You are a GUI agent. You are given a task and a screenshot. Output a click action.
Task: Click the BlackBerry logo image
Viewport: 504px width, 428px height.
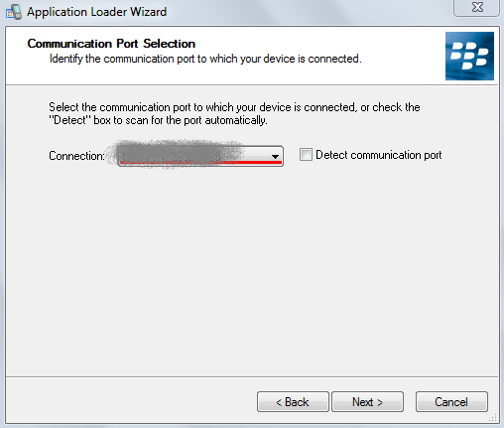(469, 56)
